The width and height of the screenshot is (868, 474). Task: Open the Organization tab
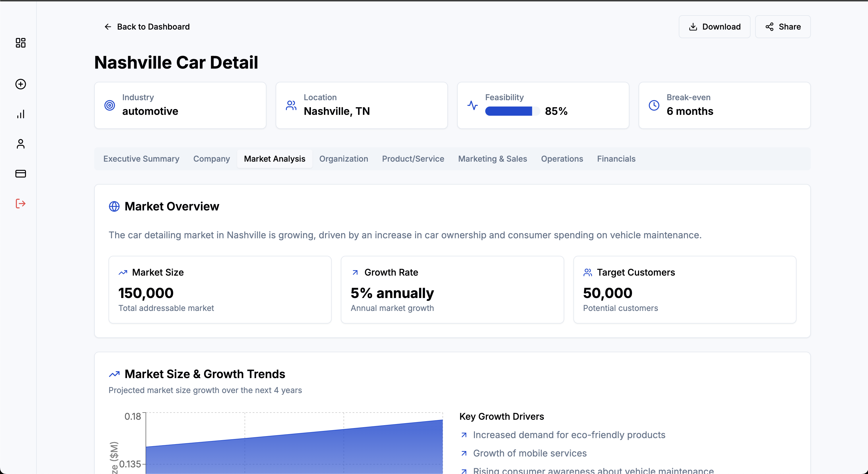pyautogui.click(x=344, y=159)
